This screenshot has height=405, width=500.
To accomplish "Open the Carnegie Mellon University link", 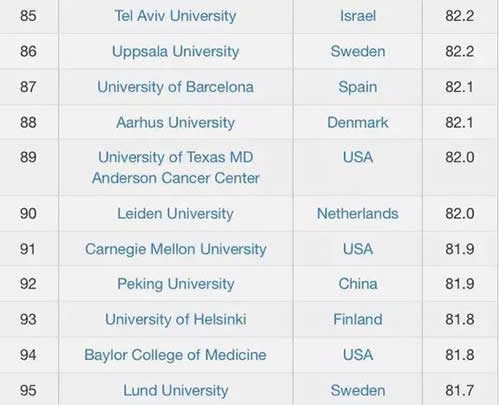I will click(x=175, y=249).
